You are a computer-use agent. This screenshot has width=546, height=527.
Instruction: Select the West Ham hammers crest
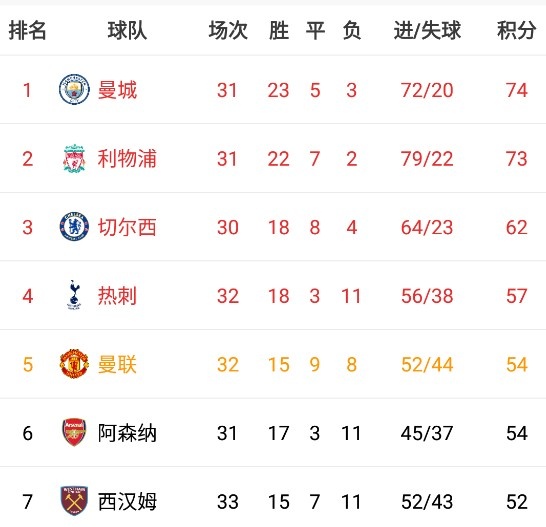point(74,501)
